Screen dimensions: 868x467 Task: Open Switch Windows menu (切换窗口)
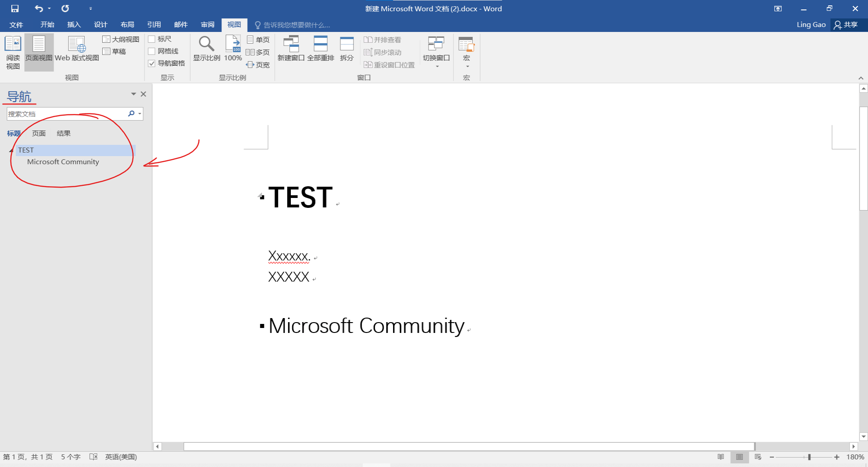[x=436, y=52]
